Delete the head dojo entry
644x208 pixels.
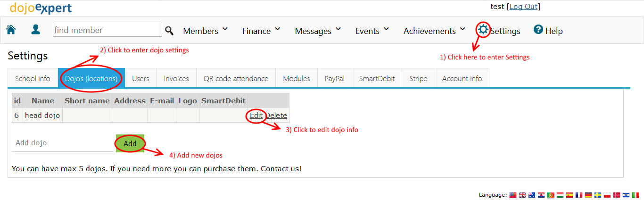276,115
